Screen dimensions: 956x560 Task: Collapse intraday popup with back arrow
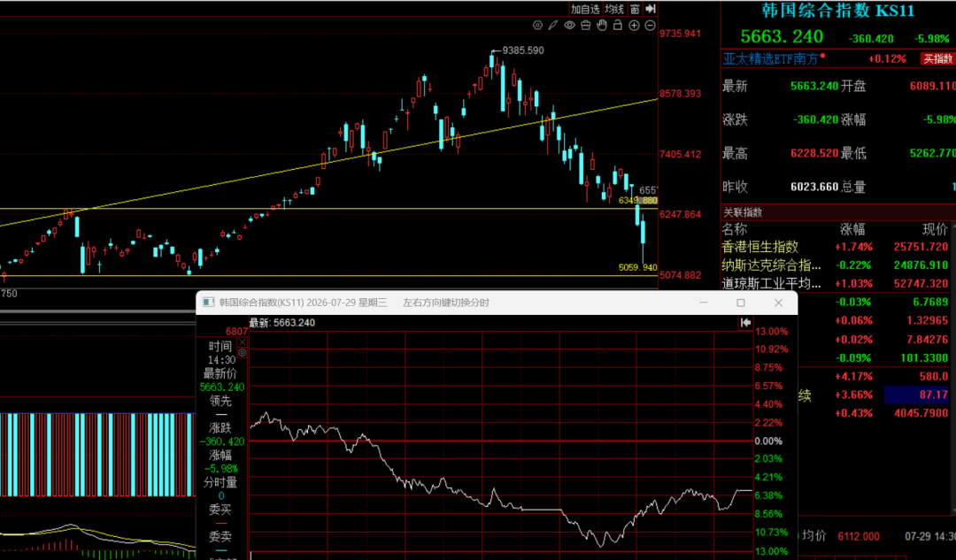(x=745, y=322)
